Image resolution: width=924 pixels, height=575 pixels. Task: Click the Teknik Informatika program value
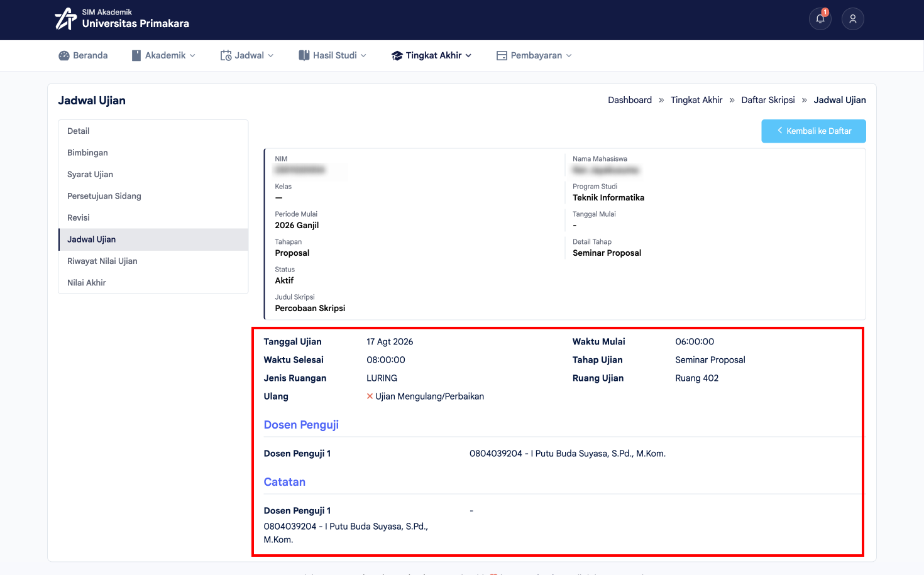(x=608, y=197)
